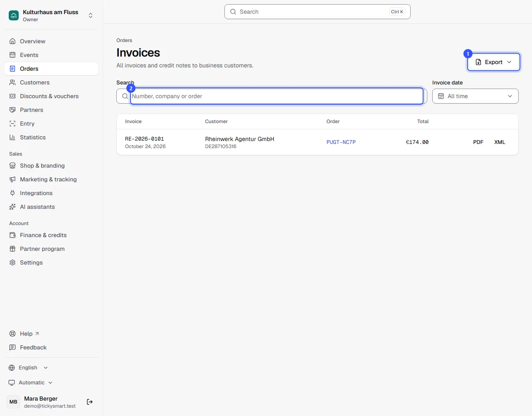Expand the organization switcher chevrons
The width and height of the screenshot is (532, 416).
(x=91, y=15)
